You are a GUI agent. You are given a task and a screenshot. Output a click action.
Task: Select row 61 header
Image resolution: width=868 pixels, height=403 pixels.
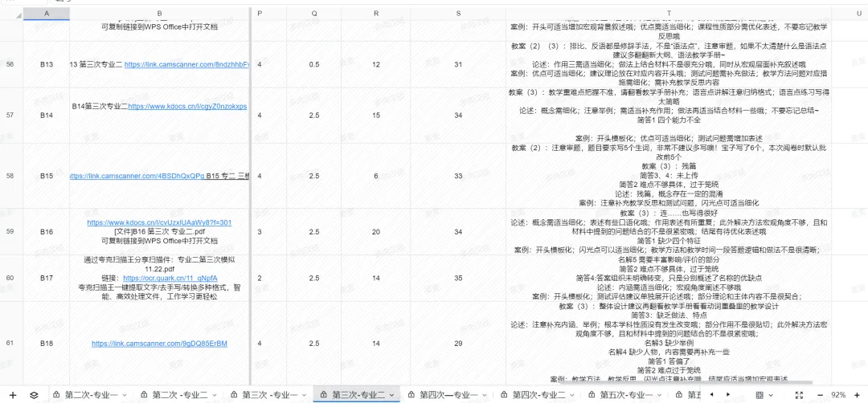pos(11,344)
